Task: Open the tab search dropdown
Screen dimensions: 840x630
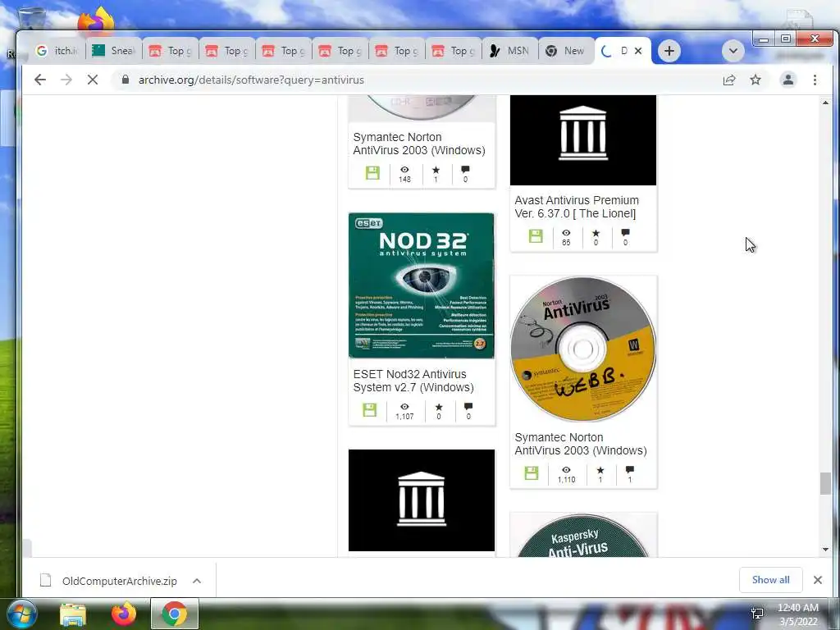Action: [x=733, y=51]
